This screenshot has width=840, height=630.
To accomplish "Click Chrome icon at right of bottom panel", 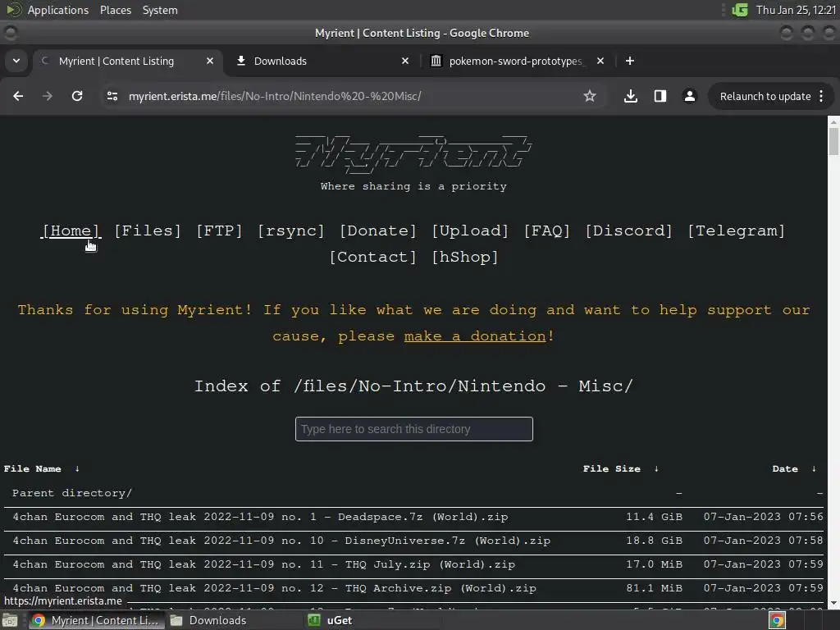I will point(778,620).
